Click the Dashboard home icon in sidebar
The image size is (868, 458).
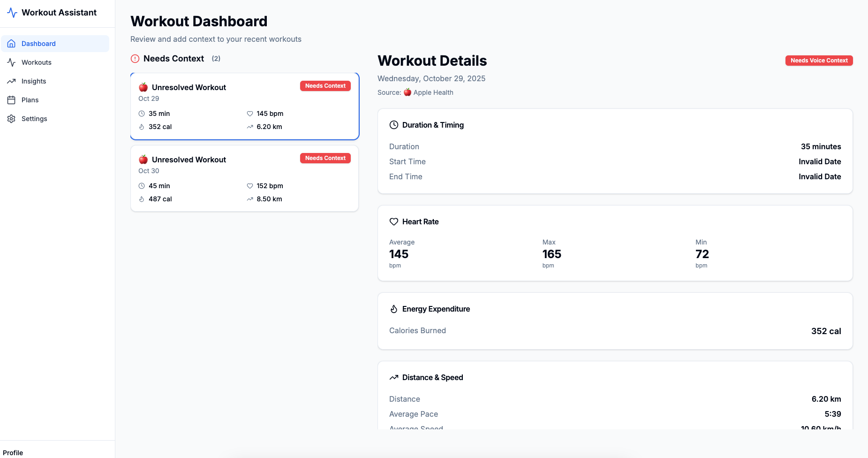(x=11, y=44)
